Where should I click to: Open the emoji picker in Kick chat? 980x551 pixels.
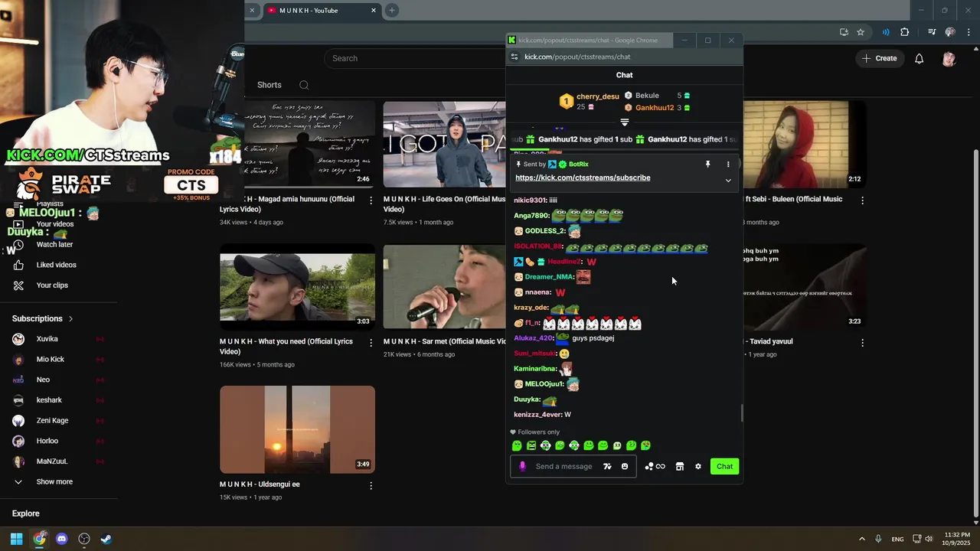point(625,466)
